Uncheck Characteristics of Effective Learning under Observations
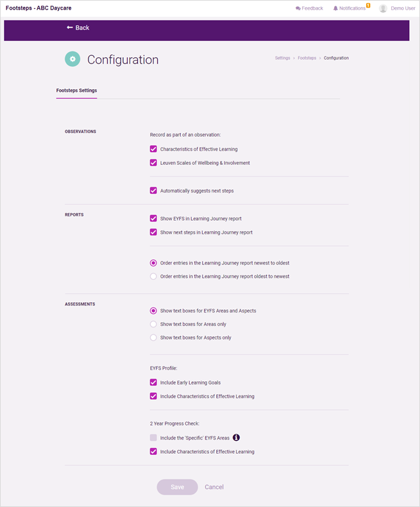420x507 pixels. click(153, 149)
